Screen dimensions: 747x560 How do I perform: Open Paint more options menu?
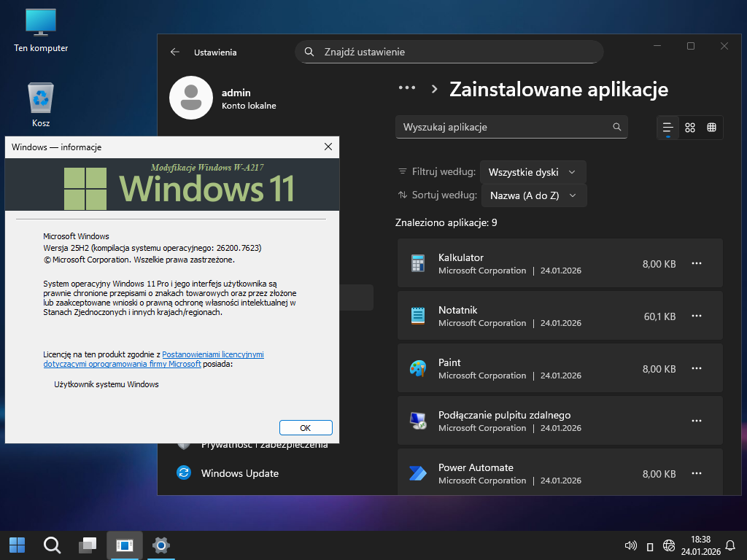(697, 368)
